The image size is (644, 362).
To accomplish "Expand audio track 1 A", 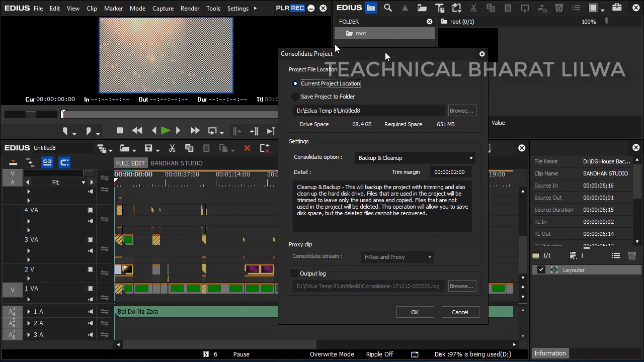I will pyautogui.click(x=29, y=312).
